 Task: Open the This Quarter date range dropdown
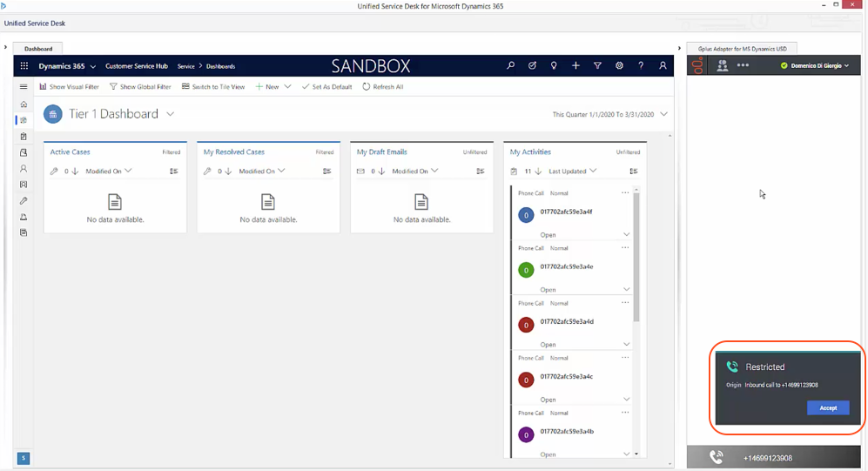(663, 114)
